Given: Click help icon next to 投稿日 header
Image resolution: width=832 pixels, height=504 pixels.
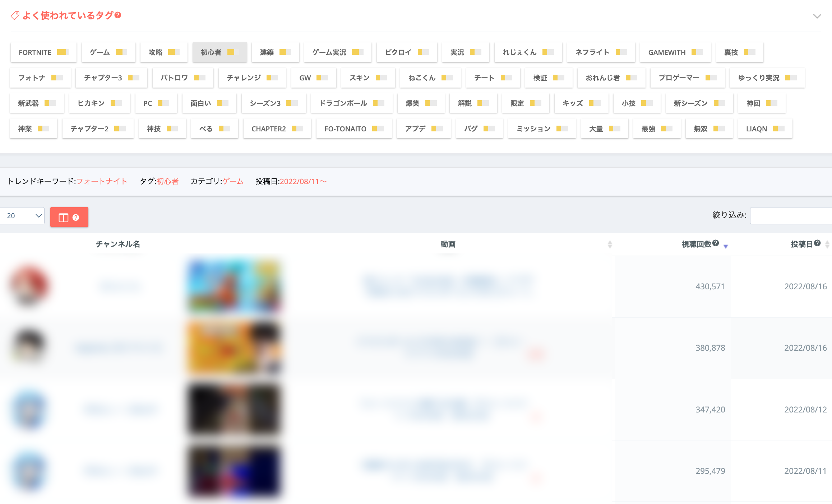Looking at the screenshot, I should coord(817,243).
